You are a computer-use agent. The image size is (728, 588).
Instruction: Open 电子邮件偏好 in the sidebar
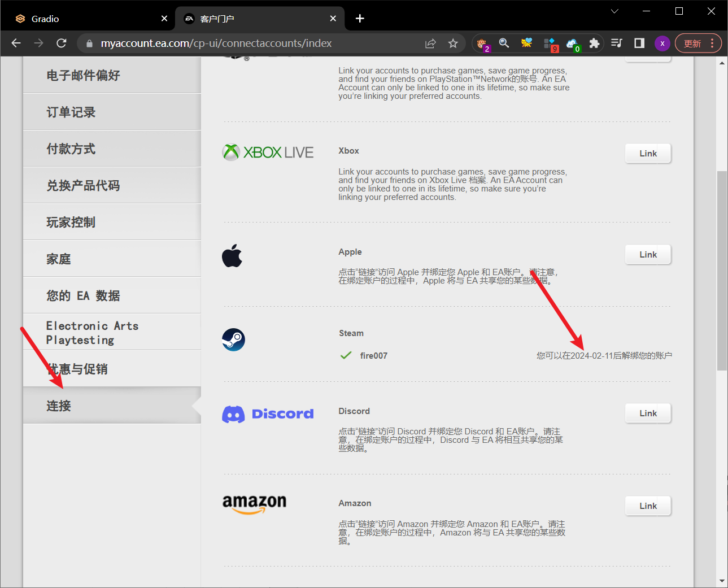point(112,75)
